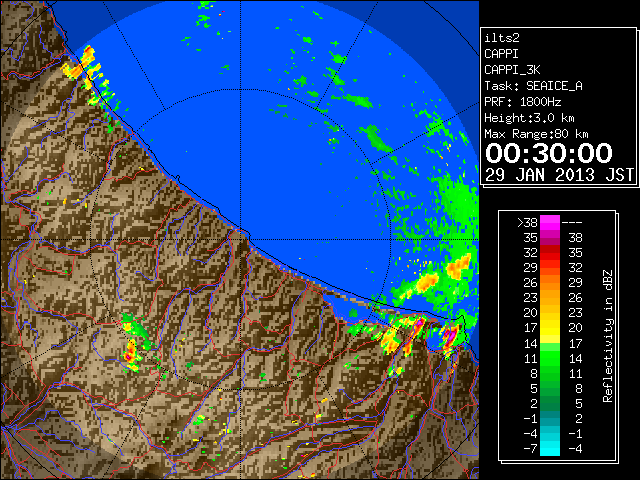The height and width of the screenshot is (480, 640).
Task: Click the magenta >38 dBZ swatch
Action: click(x=550, y=222)
